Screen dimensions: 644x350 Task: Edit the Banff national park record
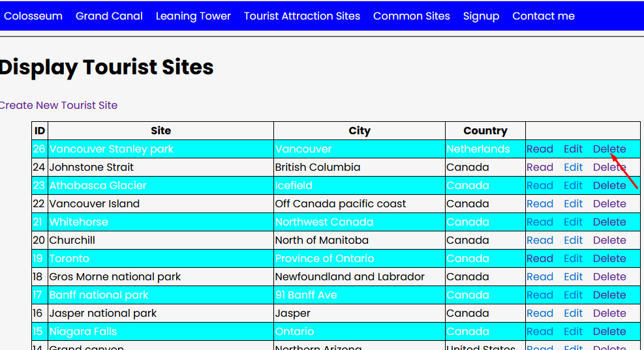tap(573, 295)
